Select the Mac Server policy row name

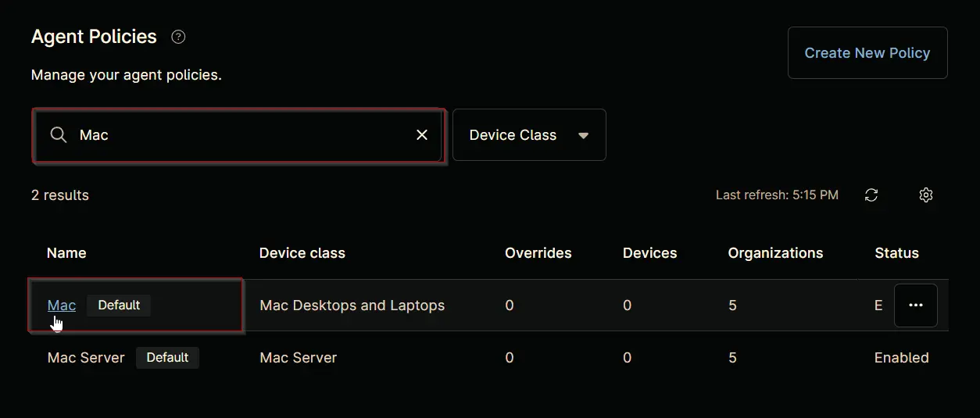pyautogui.click(x=86, y=358)
